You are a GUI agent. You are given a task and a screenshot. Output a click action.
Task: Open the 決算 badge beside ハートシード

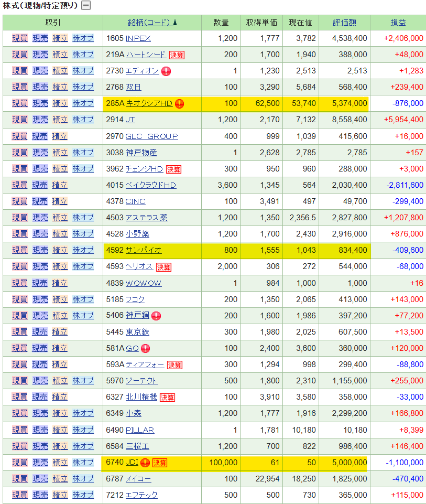[x=177, y=55]
